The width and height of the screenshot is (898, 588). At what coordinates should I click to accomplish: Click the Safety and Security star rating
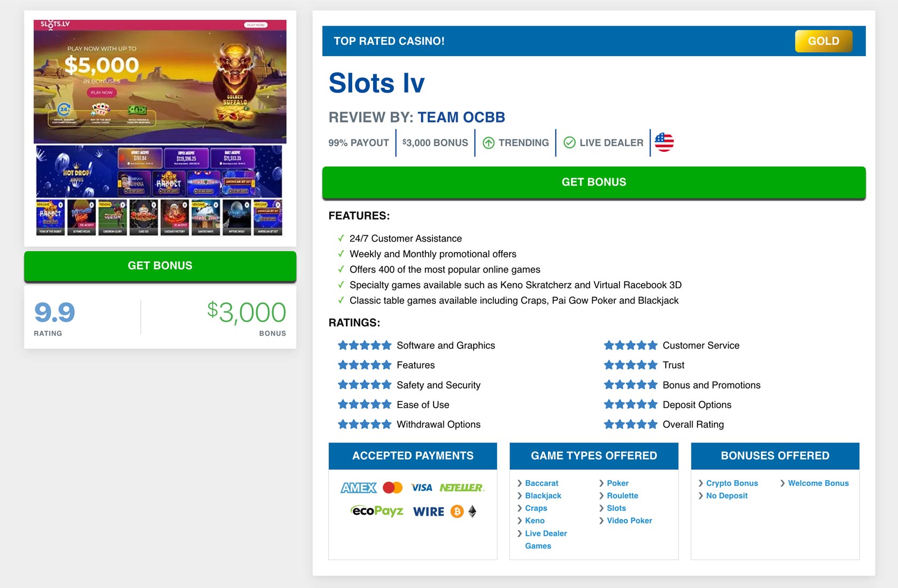[x=365, y=385]
